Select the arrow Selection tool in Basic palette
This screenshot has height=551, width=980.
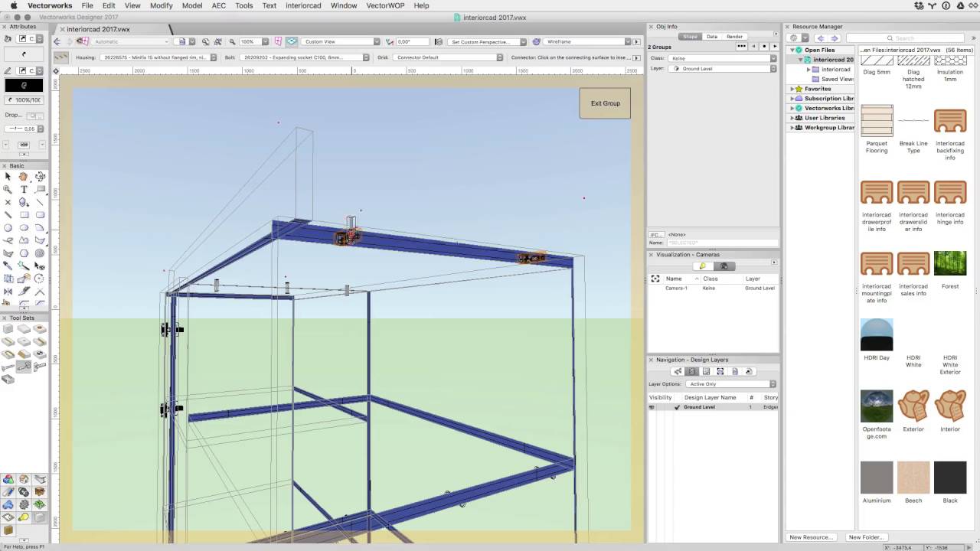click(x=8, y=176)
